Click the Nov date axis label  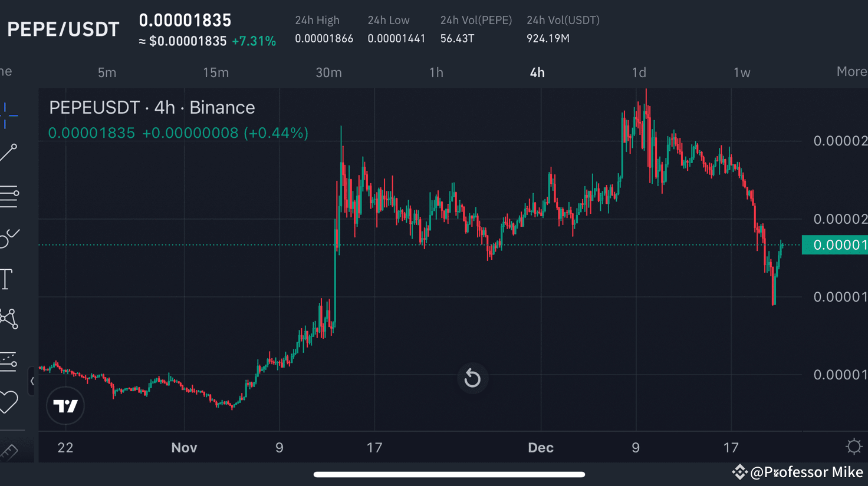point(184,448)
